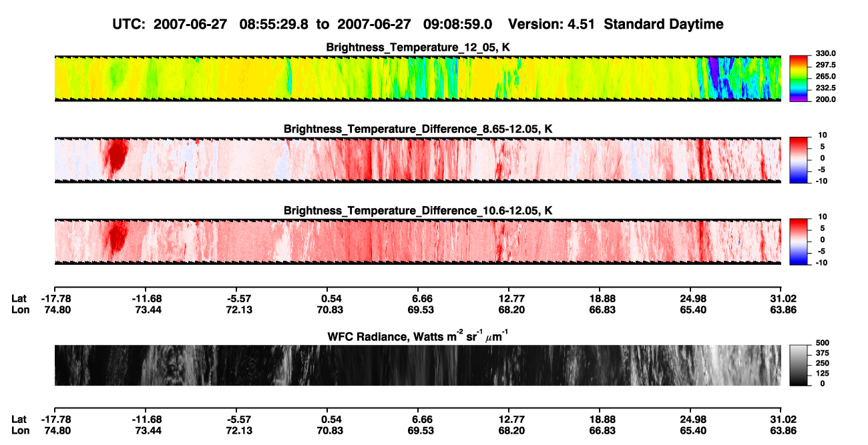The width and height of the screenshot is (868, 445).
Task: Click latitude 18.88 on the axis above WFC Radiance
Action: 602,298
